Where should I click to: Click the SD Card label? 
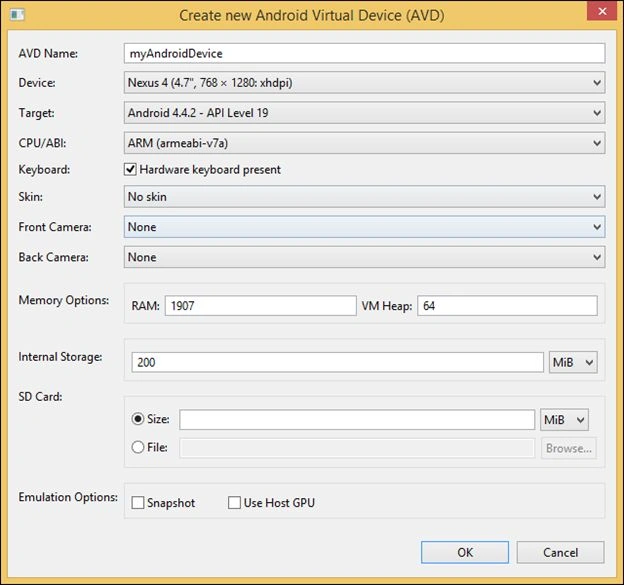pos(40,396)
